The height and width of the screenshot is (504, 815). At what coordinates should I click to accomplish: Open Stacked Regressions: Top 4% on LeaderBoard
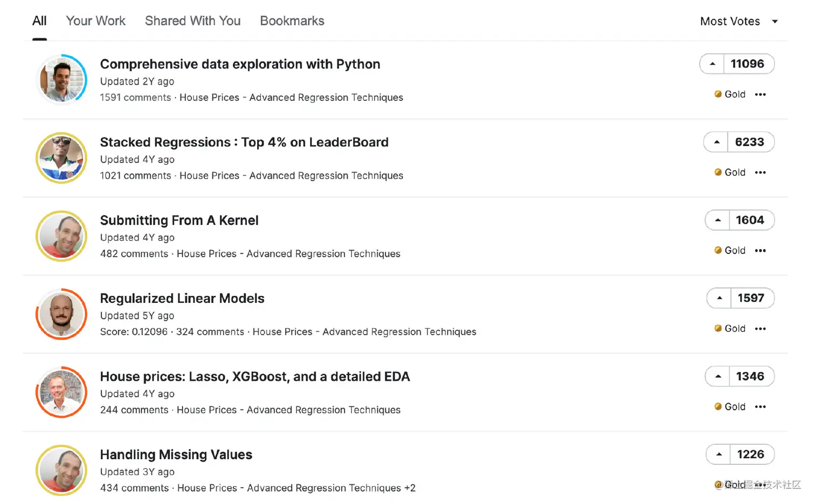click(244, 142)
